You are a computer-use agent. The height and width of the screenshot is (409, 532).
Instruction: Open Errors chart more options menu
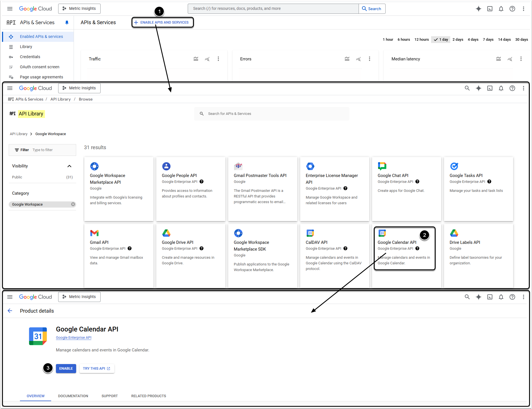coord(370,59)
